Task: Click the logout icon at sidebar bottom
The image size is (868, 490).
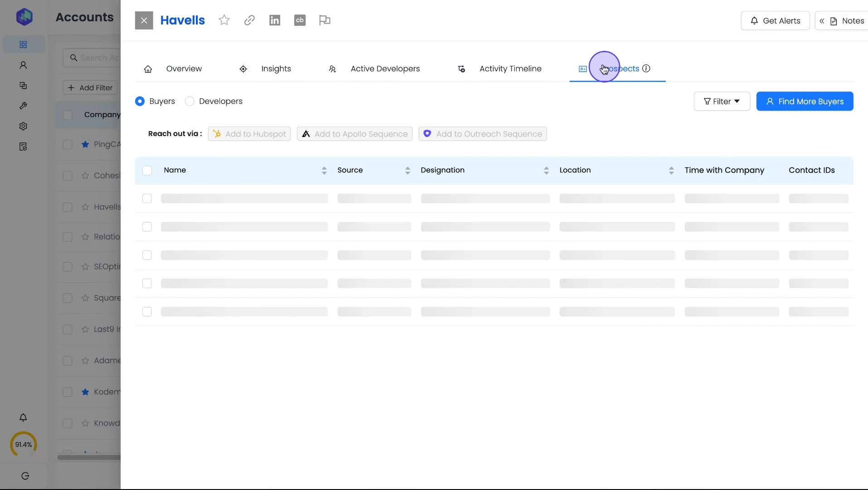Action: click(x=25, y=476)
